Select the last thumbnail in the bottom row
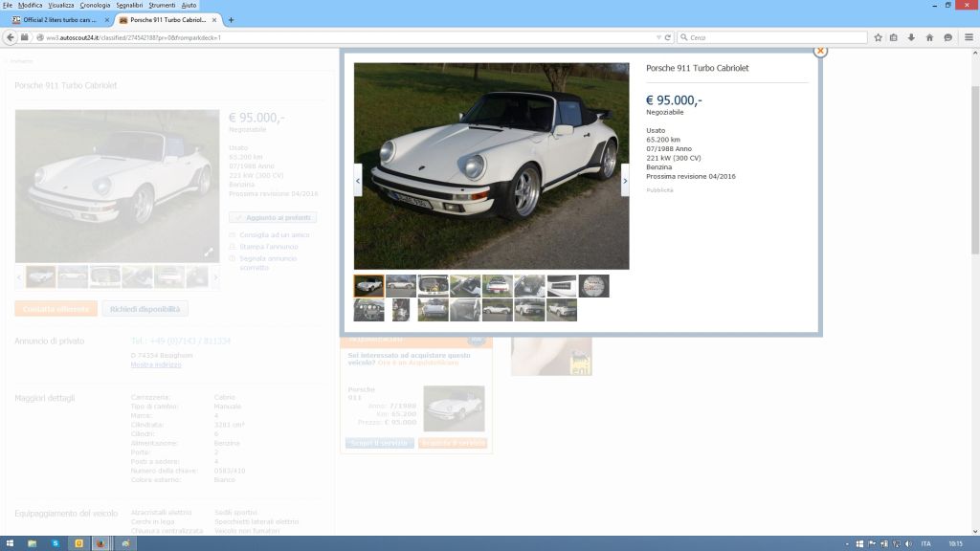The height and width of the screenshot is (551, 980). pyautogui.click(x=562, y=310)
